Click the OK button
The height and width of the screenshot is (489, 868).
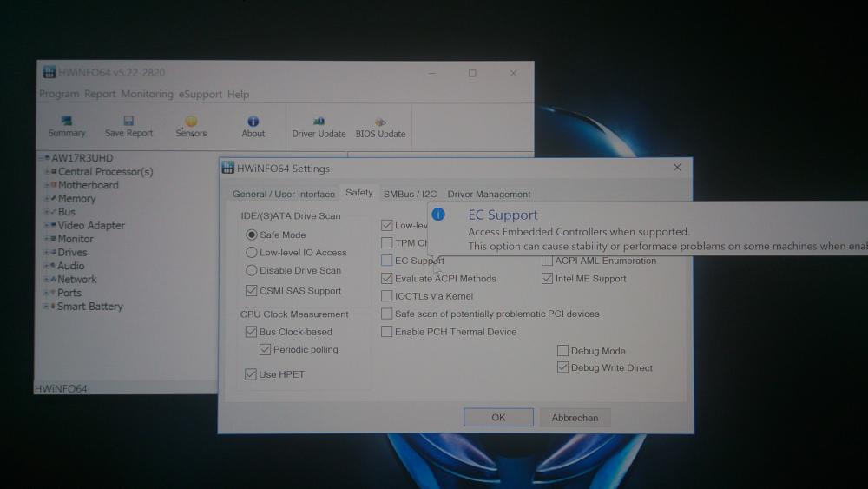tap(498, 418)
